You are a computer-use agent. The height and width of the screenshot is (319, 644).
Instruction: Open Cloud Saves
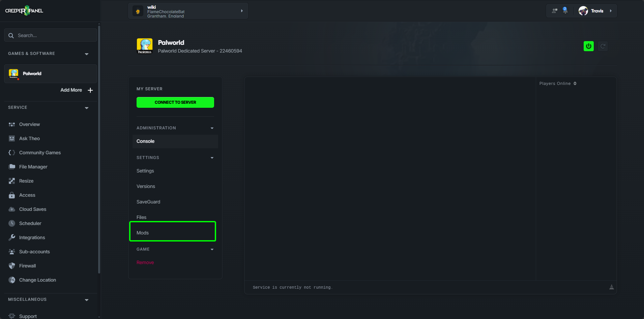pyautogui.click(x=33, y=209)
